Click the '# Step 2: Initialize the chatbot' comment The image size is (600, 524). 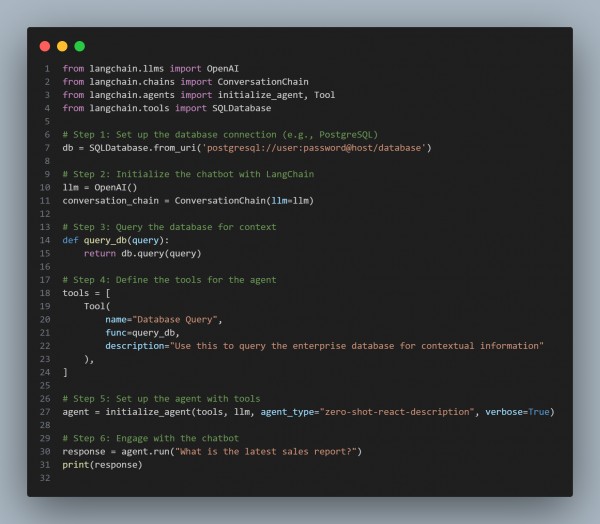click(188, 174)
